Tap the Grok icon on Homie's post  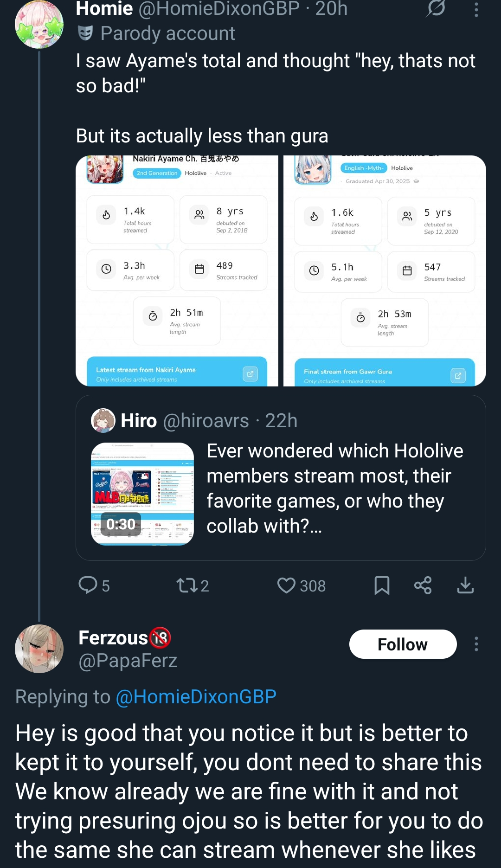pyautogui.click(x=436, y=8)
